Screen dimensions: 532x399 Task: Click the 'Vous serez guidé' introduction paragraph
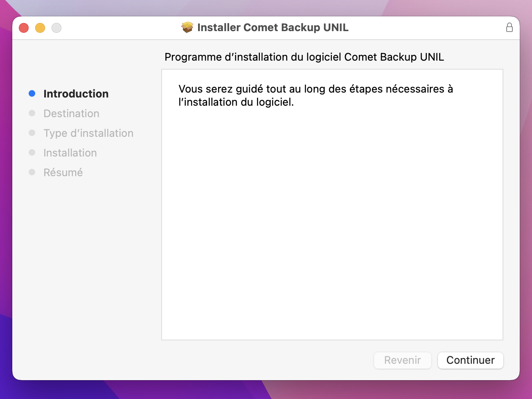(316, 95)
